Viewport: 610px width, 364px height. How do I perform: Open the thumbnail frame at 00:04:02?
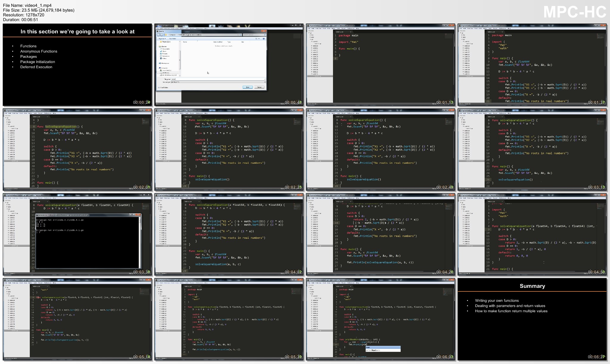(229, 234)
